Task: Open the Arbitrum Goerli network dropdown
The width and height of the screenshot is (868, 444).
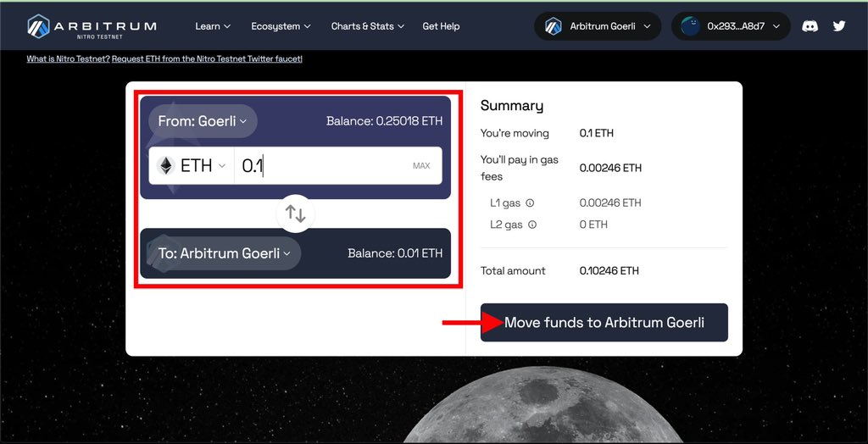Action: point(598,26)
